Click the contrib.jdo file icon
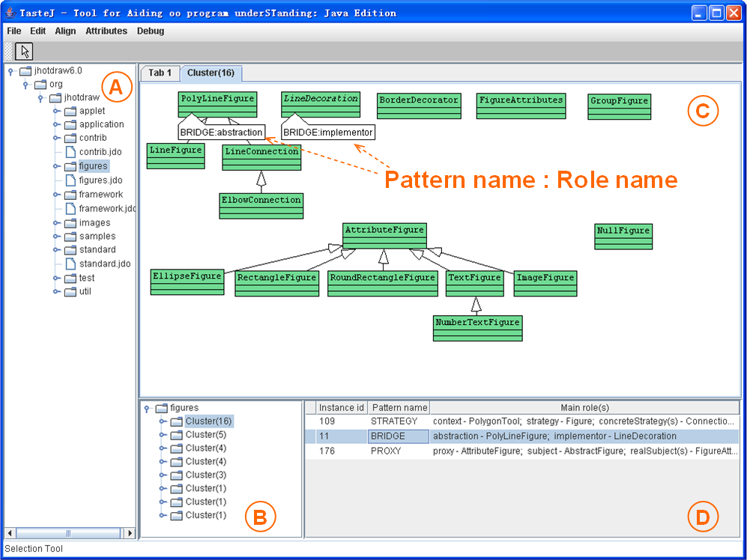This screenshot has width=747, height=560. pos(70,152)
